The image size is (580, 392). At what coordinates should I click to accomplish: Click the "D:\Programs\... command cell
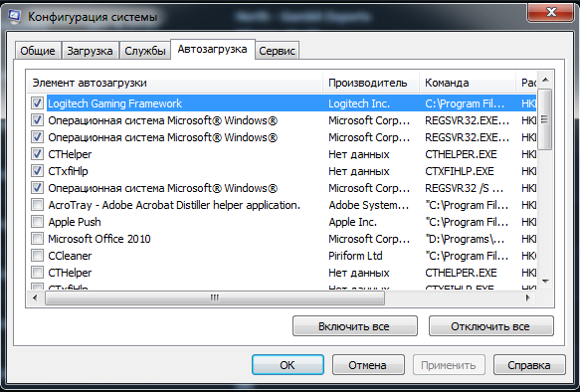tap(465, 239)
